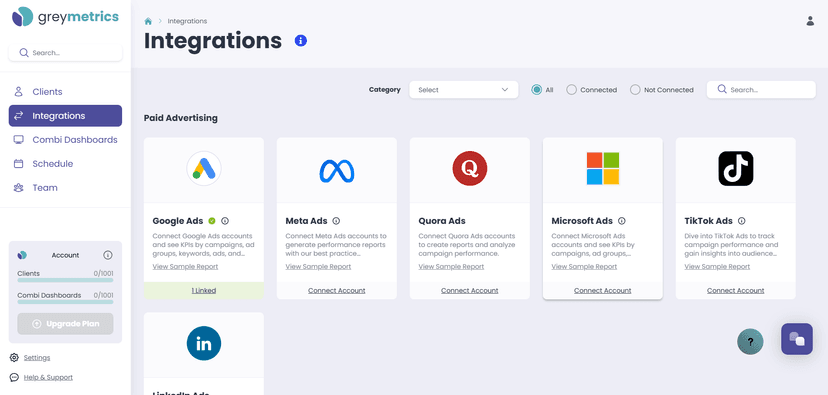Select the All filter radio
This screenshot has width=828, height=395.
pos(537,90)
